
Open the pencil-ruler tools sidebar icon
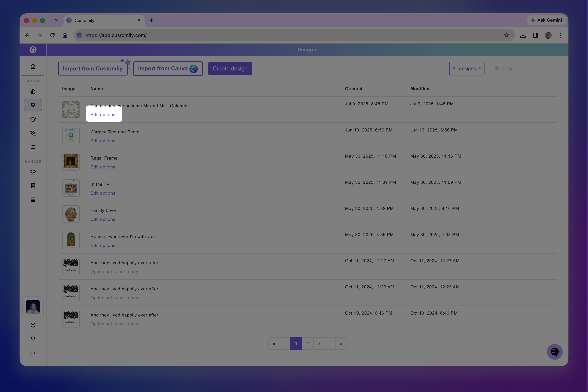point(33,133)
